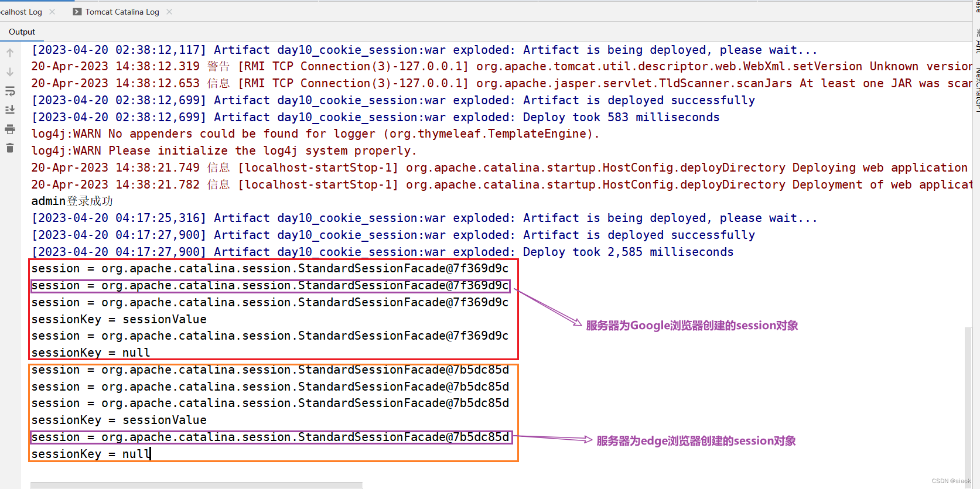Switch to the localhost Log tab
Viewport: 980px width, 489px height.
[x=21, y=12]
